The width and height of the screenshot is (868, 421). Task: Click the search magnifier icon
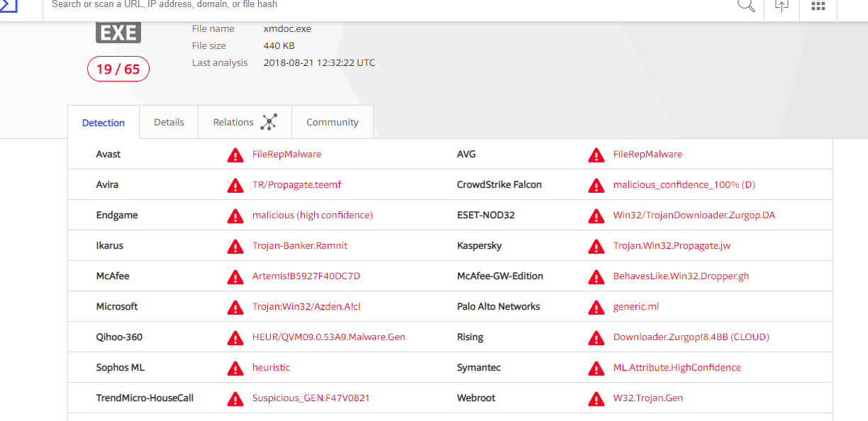746,5
